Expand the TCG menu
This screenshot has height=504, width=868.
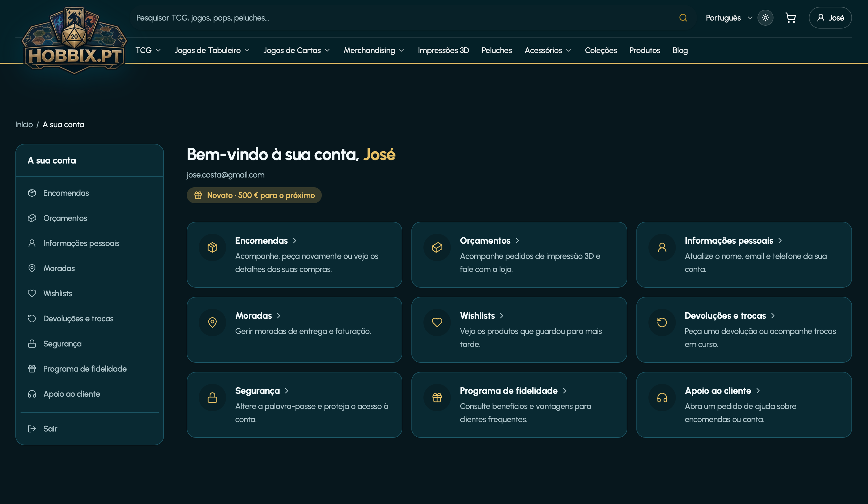click(148, 50)
